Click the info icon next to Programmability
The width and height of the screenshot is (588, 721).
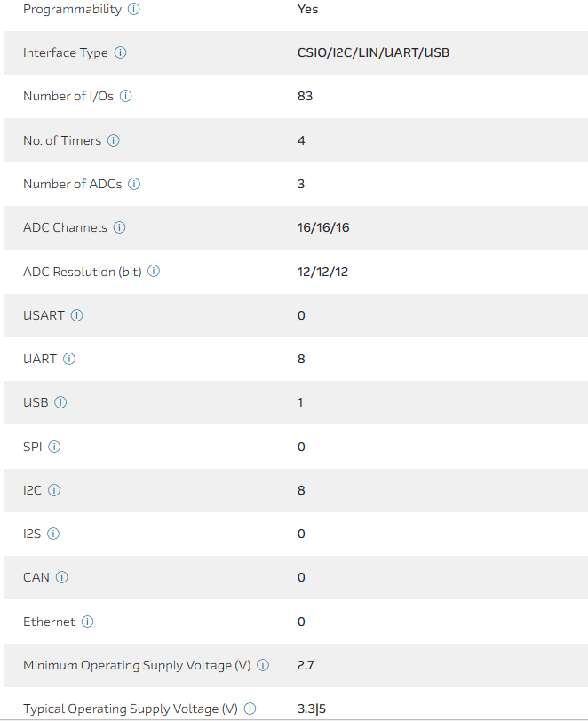pyautogui.click(x=134, y=9)
